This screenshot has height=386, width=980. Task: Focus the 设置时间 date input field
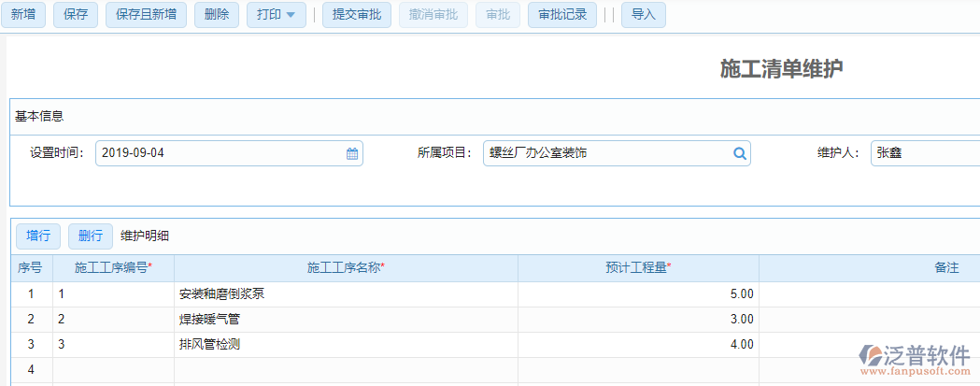click(x=220, y=154)
